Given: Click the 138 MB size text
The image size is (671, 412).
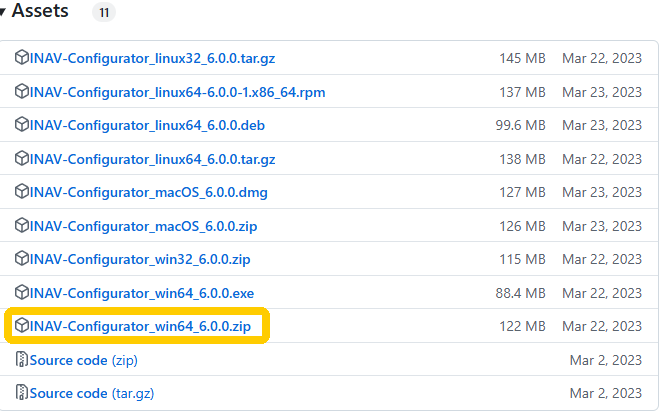Looking at the screenshot, I should pyautogui.click(x=522, y=159).
